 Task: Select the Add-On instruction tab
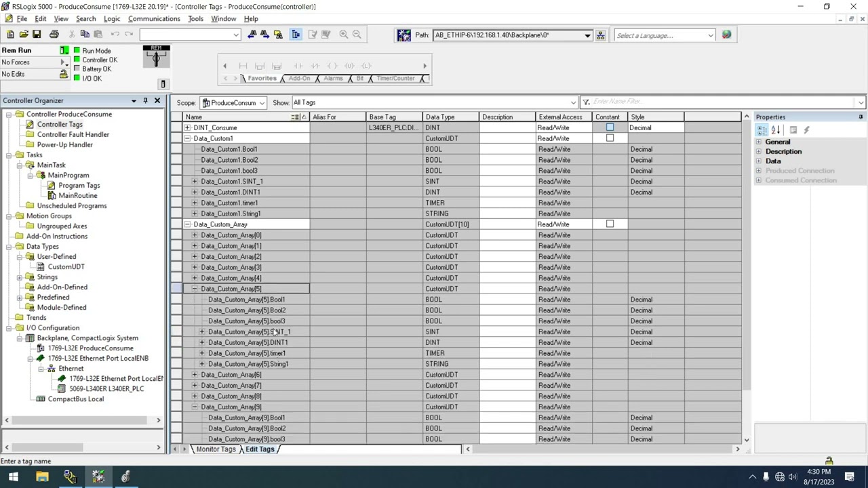(299, 79)
